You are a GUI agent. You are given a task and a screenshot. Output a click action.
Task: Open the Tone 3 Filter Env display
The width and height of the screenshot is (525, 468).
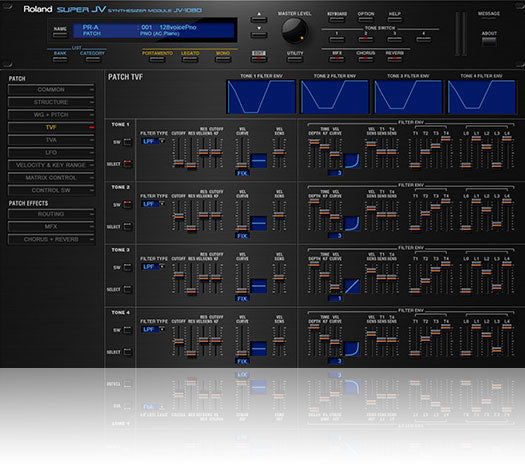pyautogui.click(x=408, y=97)
